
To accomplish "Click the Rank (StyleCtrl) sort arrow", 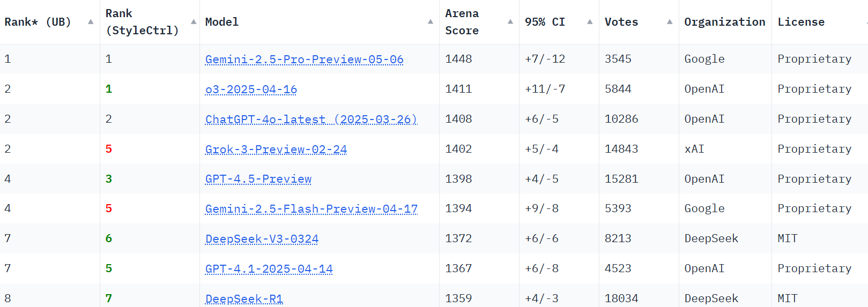I will point(194,22).
